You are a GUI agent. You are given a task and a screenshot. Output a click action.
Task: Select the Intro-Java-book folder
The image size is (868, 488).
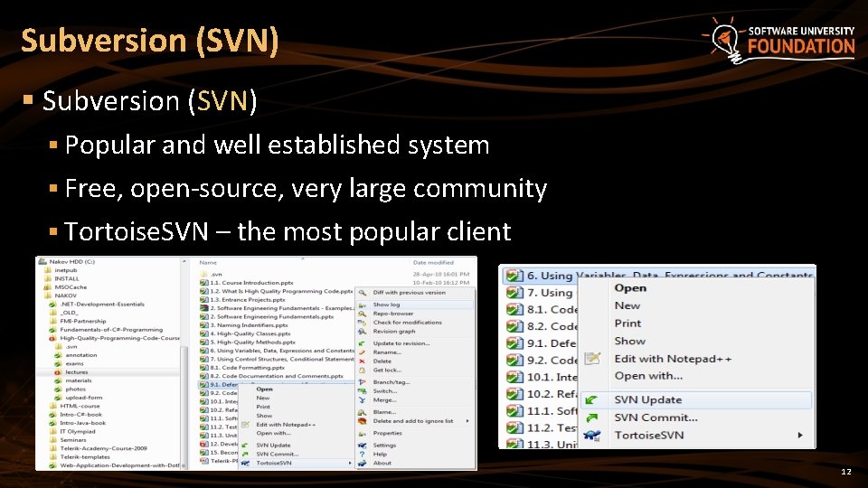(82, 423)
